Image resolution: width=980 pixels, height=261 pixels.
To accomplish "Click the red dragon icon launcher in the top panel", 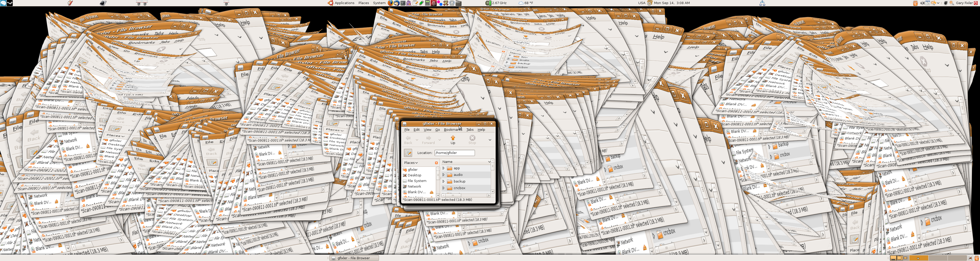I will click(434, 3).
